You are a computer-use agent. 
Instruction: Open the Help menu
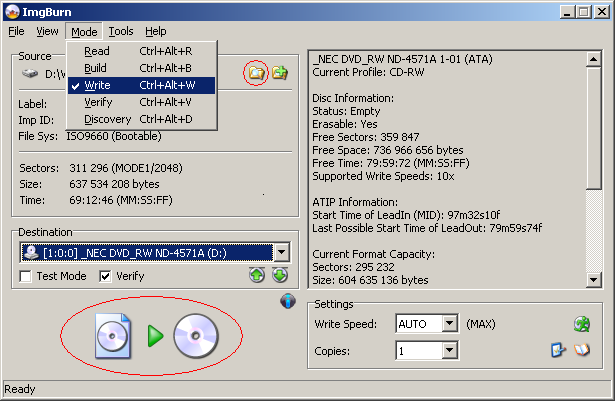click(x=156, y=31)
